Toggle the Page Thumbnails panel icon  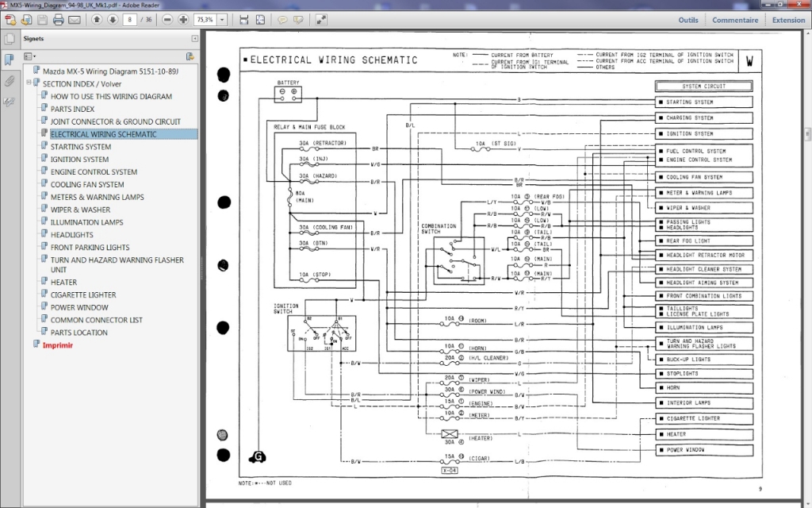[x=10, y=39]
